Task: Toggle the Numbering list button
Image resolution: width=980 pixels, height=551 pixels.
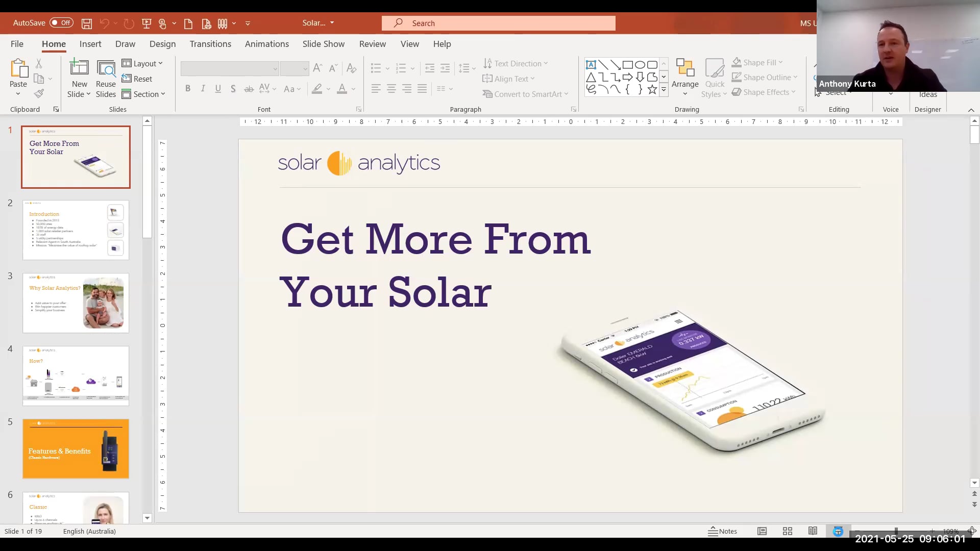Action: coord(401,68)
